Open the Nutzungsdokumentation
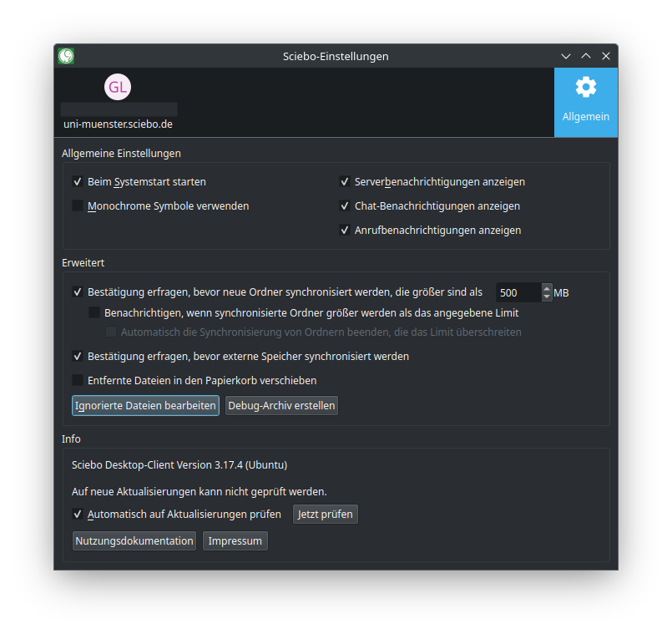Screen dimensions: 672x634 (134, 540)
